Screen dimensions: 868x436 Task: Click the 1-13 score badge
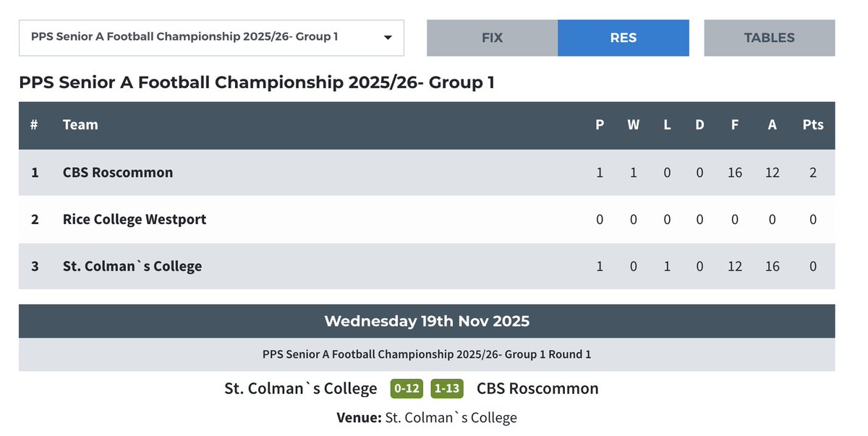coord(446,389)
